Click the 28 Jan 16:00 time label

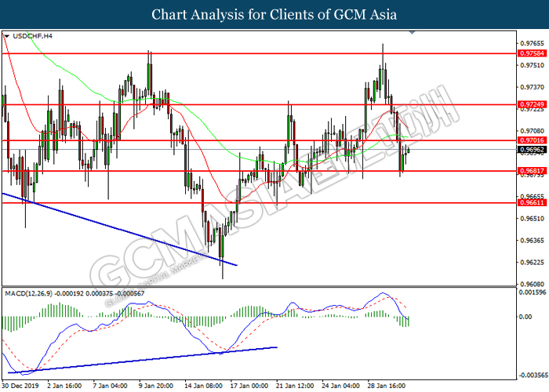click(x=386, y=386)
